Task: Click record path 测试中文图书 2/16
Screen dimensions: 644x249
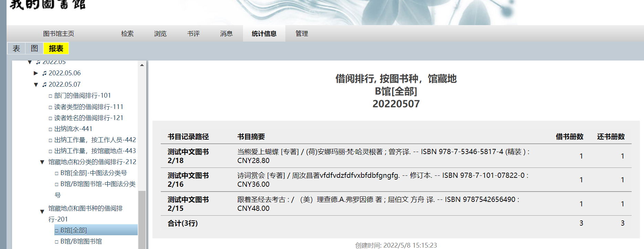Action: (x=188, y=180)
